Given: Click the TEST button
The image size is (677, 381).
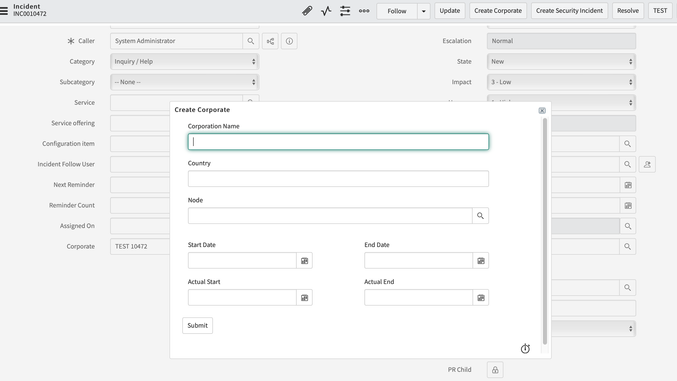Looking at the screenshot, I should 660,11.
